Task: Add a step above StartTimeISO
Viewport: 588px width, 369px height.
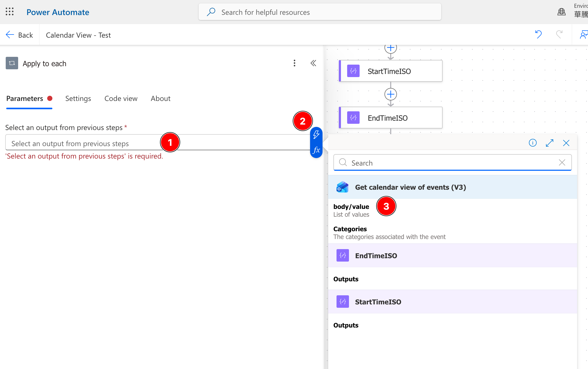Action: pos(391,48)
